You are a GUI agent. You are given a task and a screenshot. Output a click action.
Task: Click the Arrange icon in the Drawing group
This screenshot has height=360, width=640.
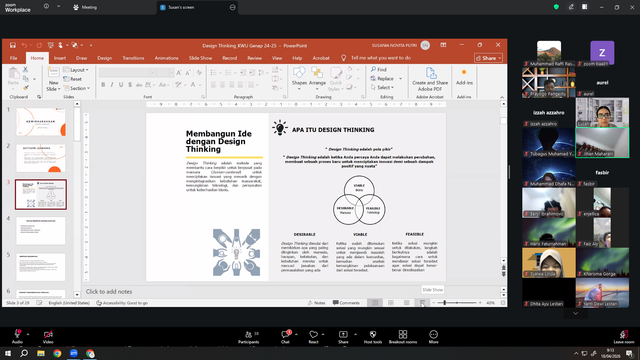point(317,73)
